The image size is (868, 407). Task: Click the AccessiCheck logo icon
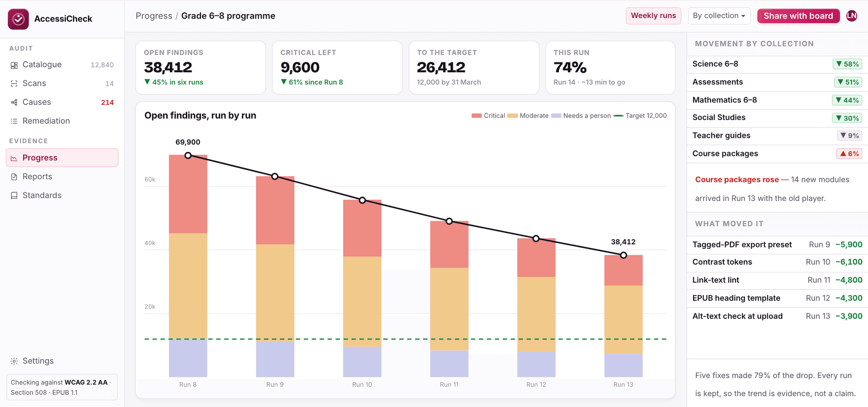pyautogui.click(x=18, y=19)
